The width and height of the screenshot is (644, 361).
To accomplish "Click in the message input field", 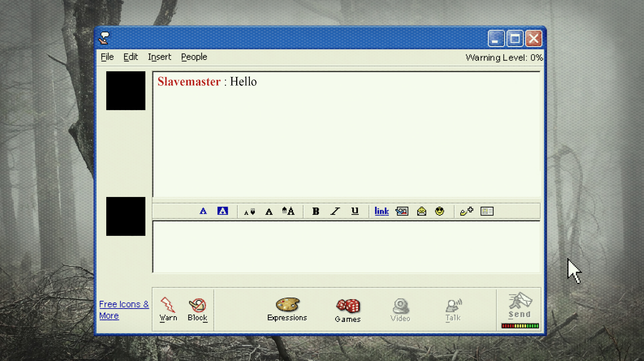I will click(346, 247).
